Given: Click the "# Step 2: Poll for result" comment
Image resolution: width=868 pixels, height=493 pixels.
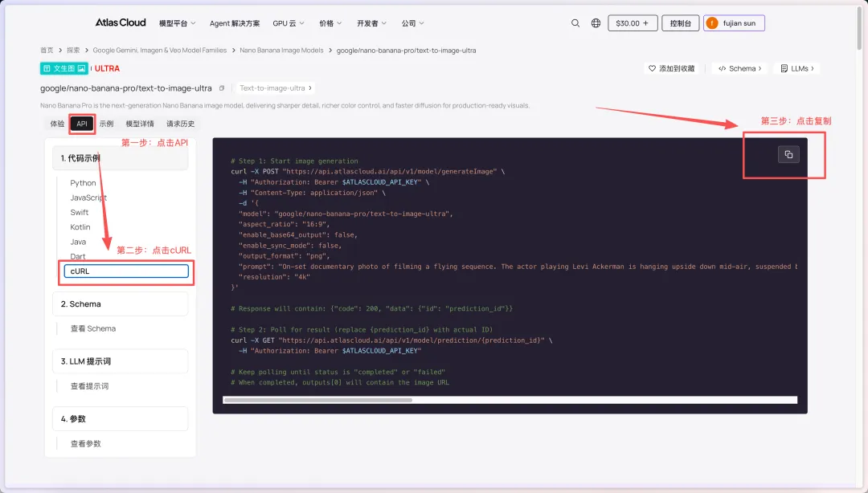Looking at the screenshot, I should click(x=362, y=330).
